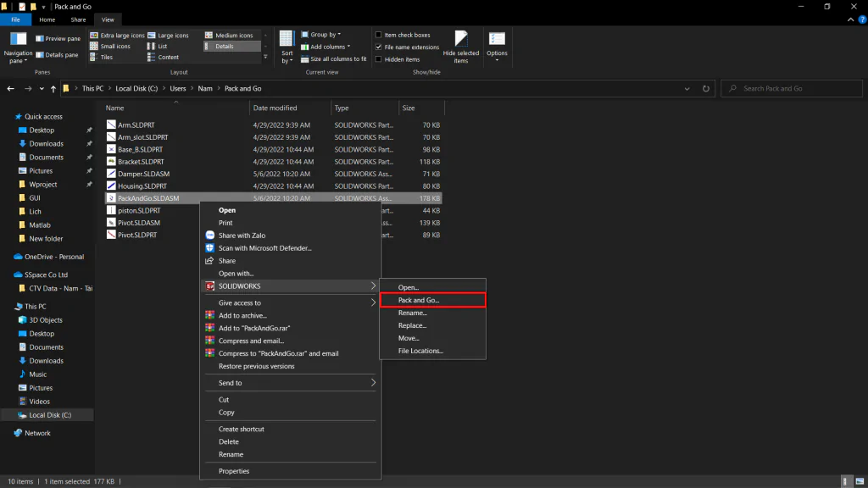This screenshot has height=488, width=868.
Task: Click the Date modified column header
Action: coord(290,108)
